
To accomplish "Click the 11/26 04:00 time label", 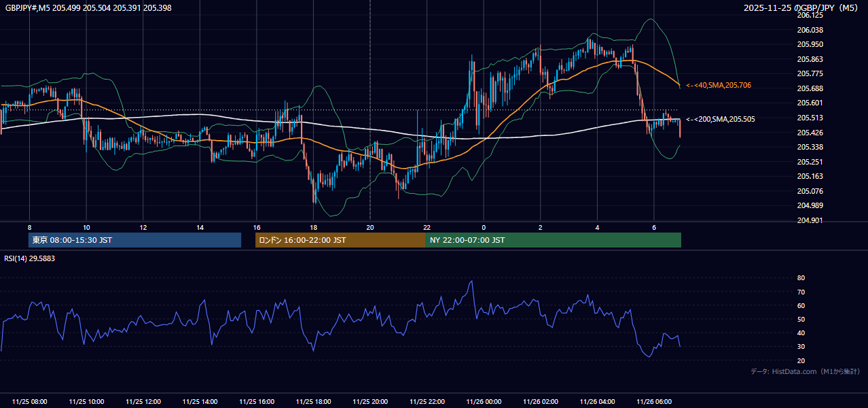I will [x=597, y=402].
